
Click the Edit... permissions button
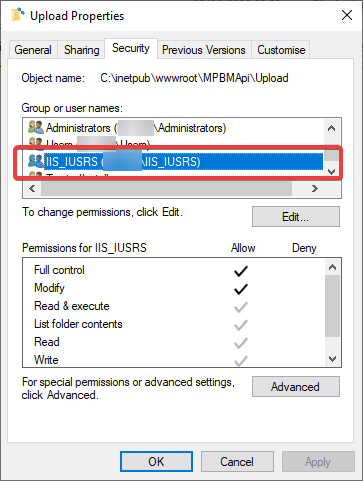[296, 217]
